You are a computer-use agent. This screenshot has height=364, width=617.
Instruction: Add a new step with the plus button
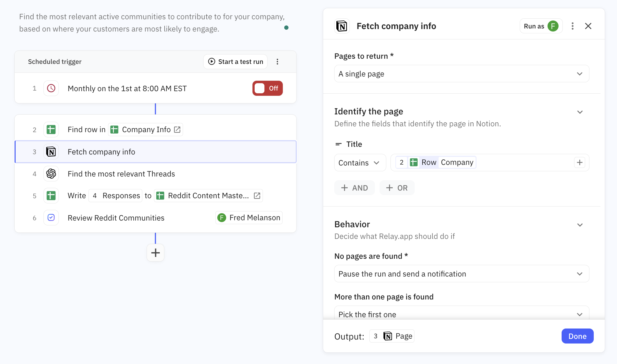click(x=155, y=253)
